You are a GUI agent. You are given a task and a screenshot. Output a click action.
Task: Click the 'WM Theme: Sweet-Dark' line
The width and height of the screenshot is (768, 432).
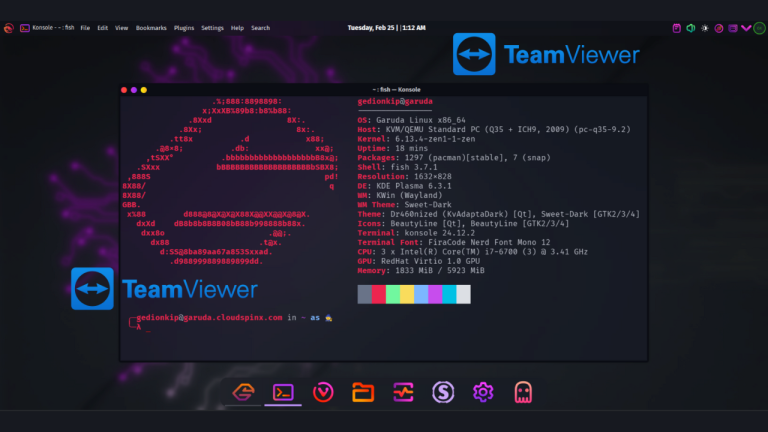click(405, 205)
